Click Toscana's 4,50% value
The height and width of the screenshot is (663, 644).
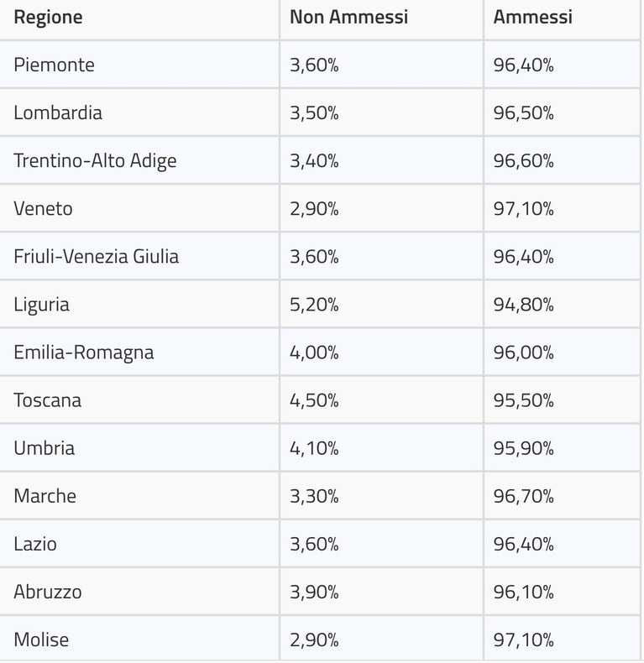(314, 400)
